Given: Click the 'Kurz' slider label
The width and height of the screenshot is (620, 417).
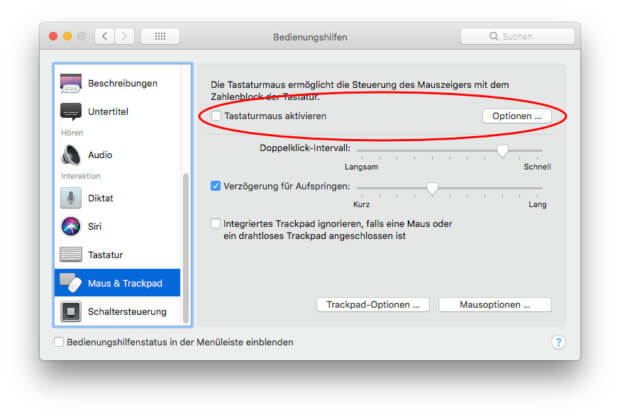Looking at the screenshot, I should pos(361,204).
